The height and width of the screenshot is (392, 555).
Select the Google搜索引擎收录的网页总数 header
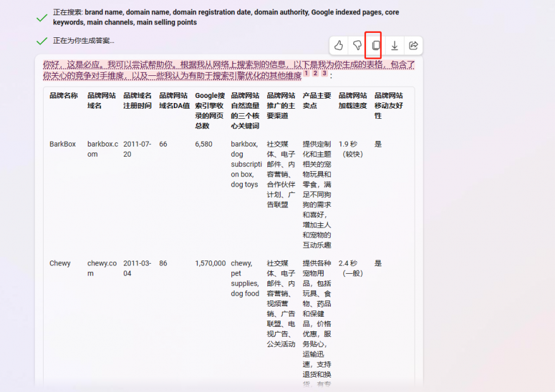pyautogui.click(x=210, y=111)
